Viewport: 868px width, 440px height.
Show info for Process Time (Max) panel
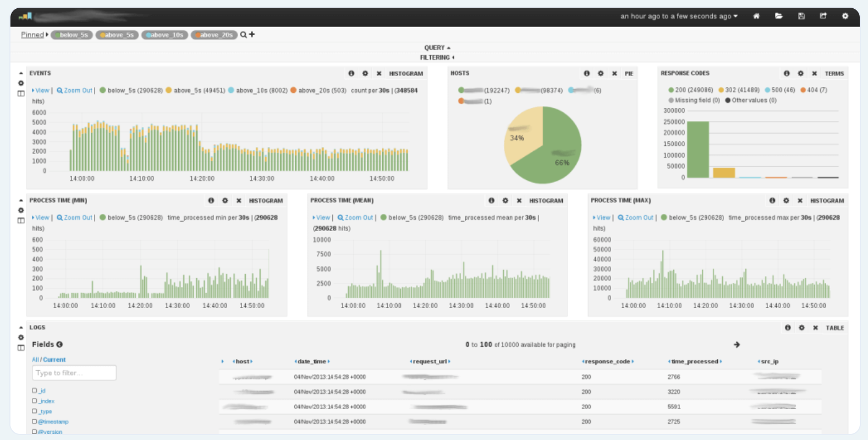772,201
